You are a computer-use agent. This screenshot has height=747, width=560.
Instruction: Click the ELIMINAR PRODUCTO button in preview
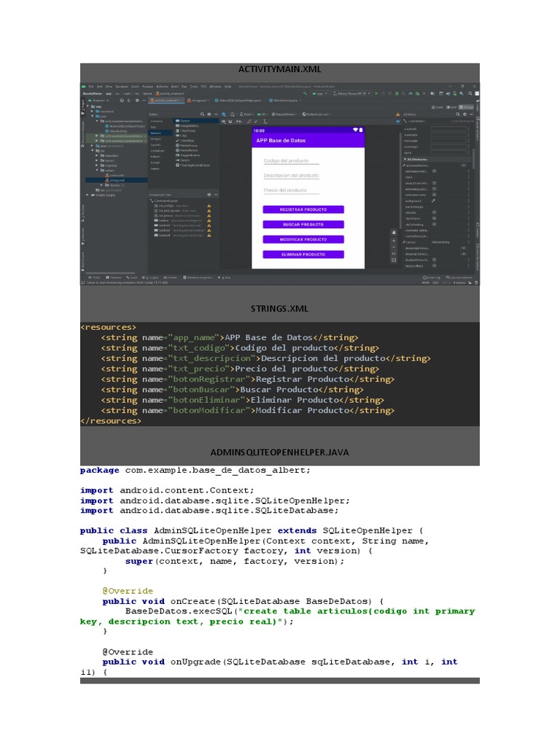click(303, 255)
